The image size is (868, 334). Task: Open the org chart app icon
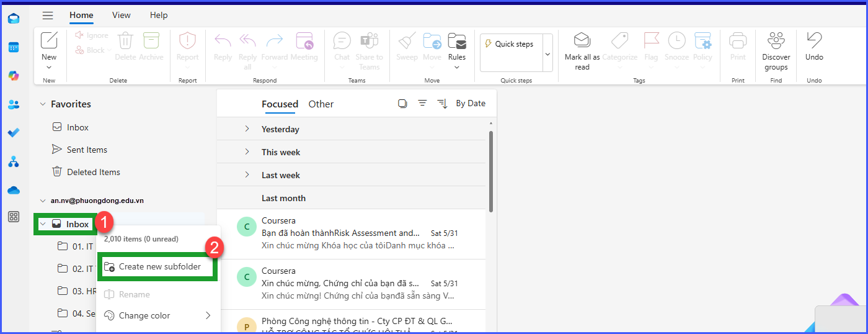pos(14,162)
